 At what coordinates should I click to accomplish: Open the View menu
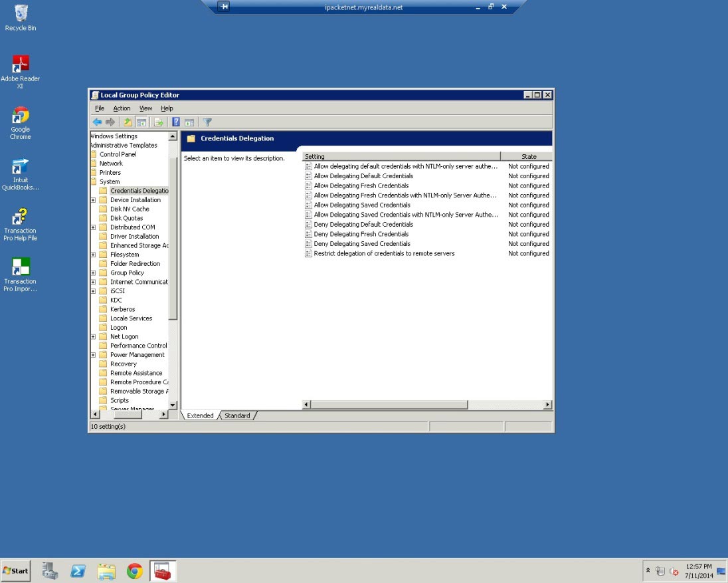pos(145,108)
